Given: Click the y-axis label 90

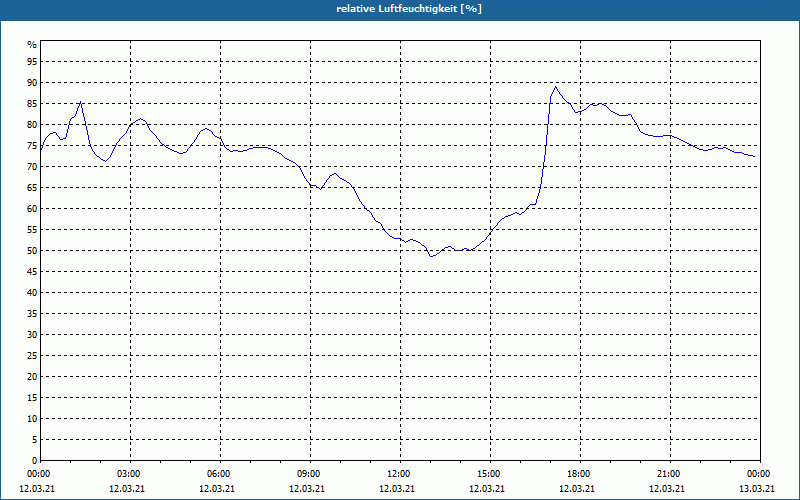Looking at the screenshot, I should (x=32, y=83).
